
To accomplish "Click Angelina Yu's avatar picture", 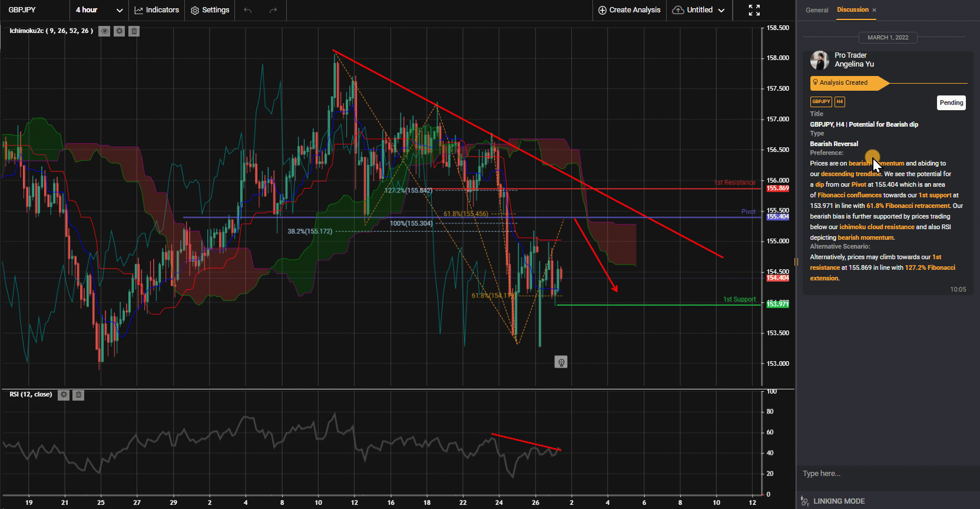I will click(x=820, y=60).
